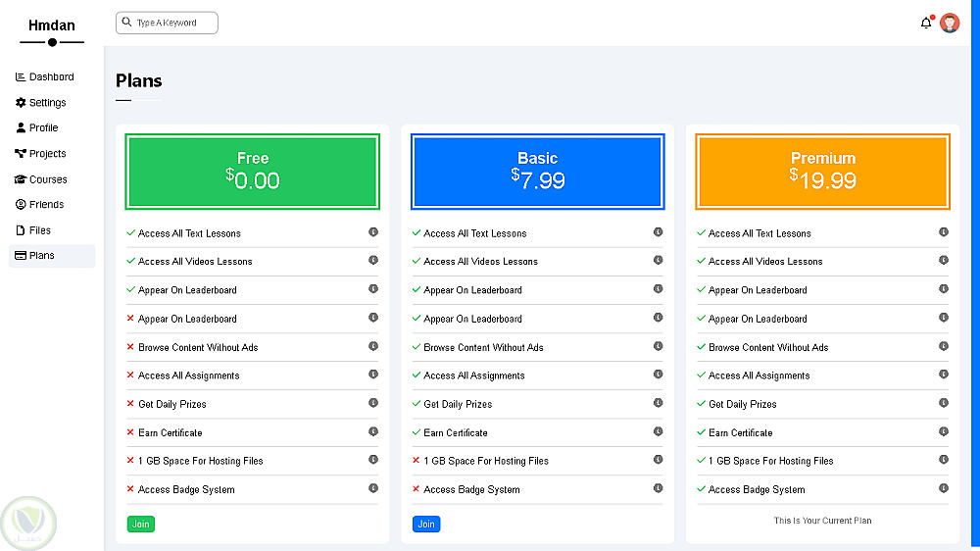This screenshot has height=551, width=980.
Task: Click info icon beside Basic plan's Browse Content Without Ads
Action: 659,346
